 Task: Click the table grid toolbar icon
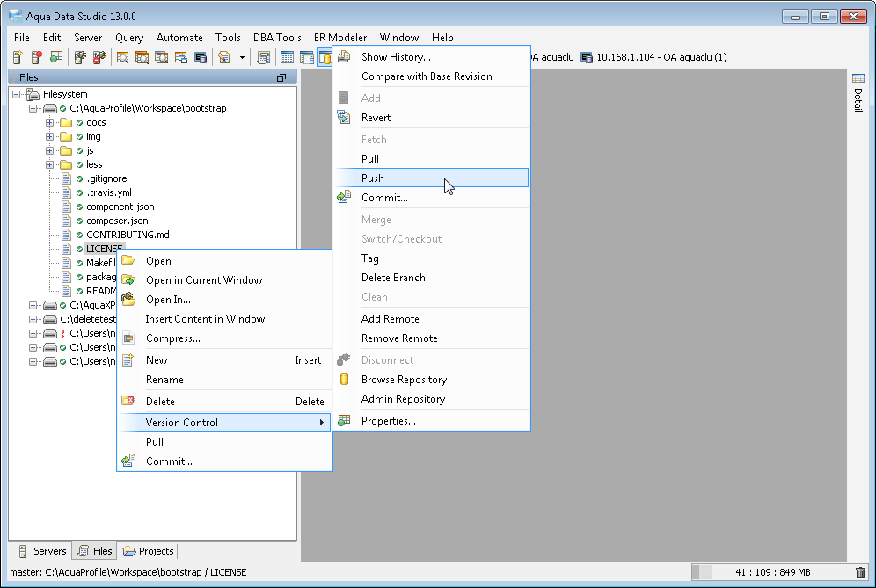287,57
